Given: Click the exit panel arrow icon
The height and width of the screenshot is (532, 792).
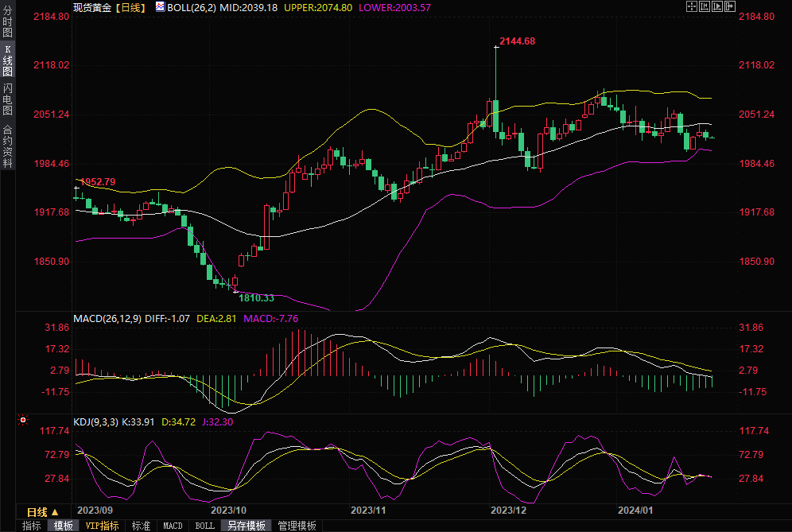Looking at the screenshot, I should [729, 6].
